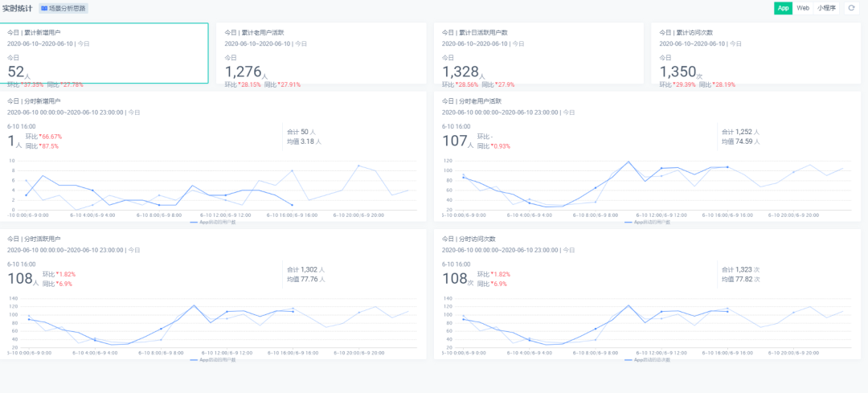Click the 分时老用户活跃 chart title

(x=473, y=101)
